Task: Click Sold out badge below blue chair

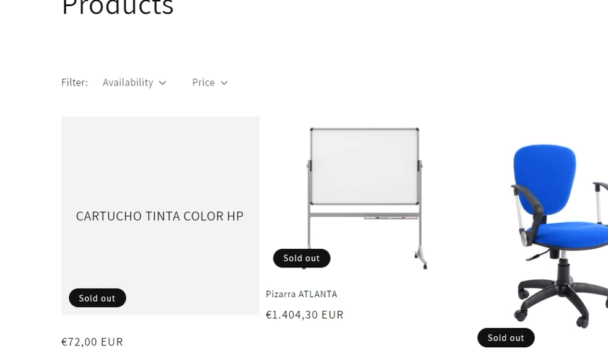Action: 506,338
